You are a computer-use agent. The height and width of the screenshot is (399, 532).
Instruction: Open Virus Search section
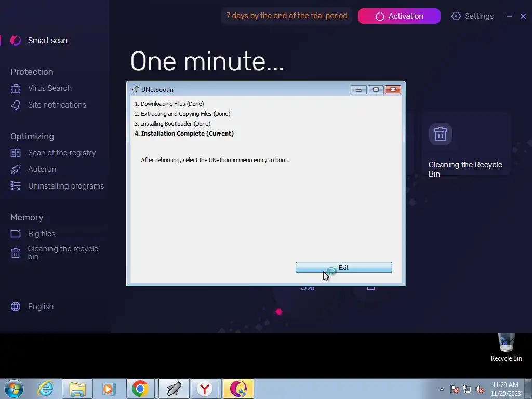49,88
